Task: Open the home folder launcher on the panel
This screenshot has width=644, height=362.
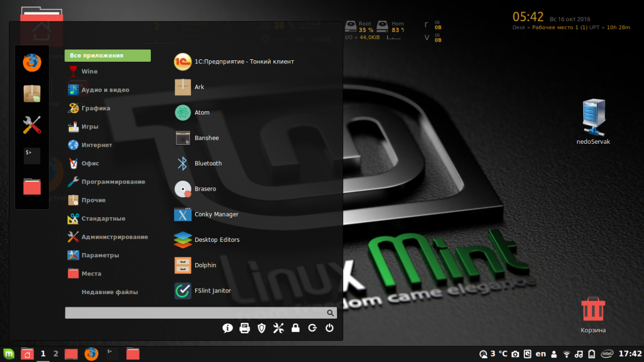Action: coord(27,354)
